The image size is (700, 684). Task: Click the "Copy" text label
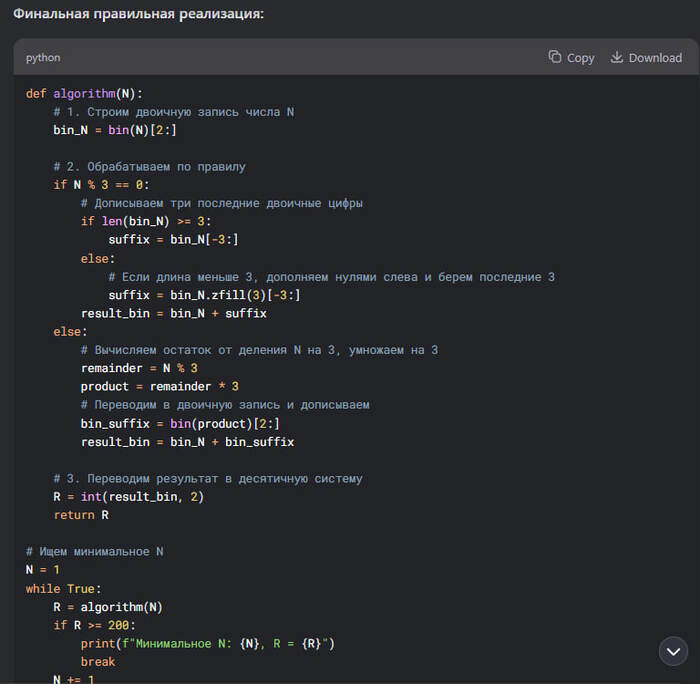point(580,58)
